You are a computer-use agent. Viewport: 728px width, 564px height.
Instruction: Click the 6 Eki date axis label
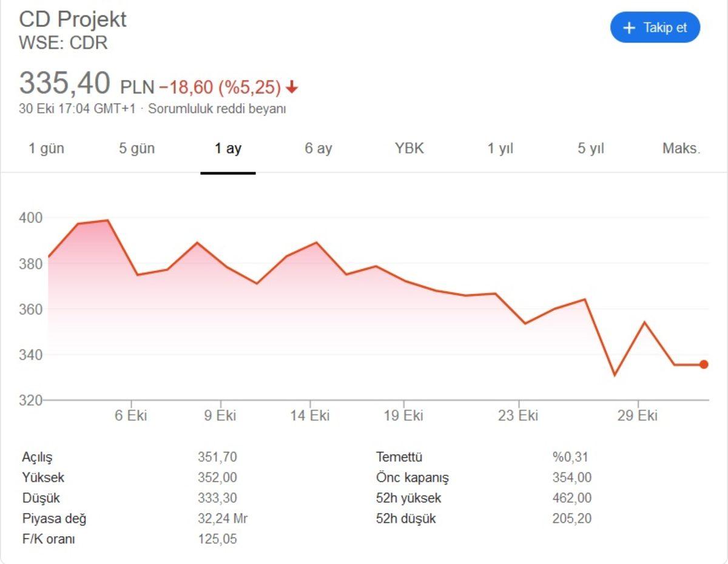tap(130, 416)
